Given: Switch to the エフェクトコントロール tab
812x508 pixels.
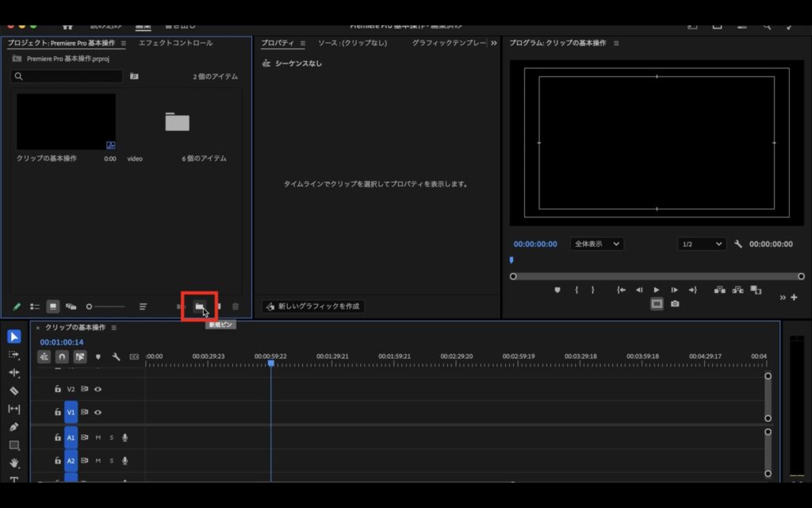Looking at the screenshot, I should point(175,43).
